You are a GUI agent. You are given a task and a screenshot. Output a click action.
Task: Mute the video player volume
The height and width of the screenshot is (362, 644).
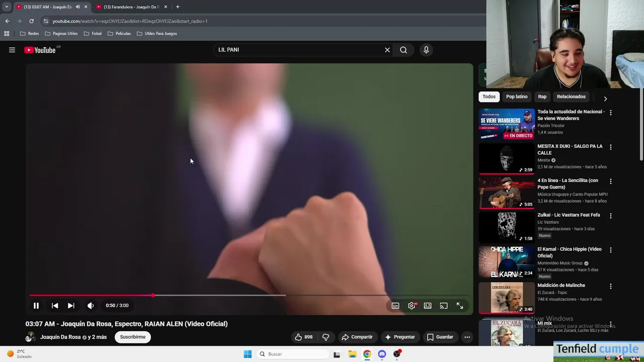point(91,305)
